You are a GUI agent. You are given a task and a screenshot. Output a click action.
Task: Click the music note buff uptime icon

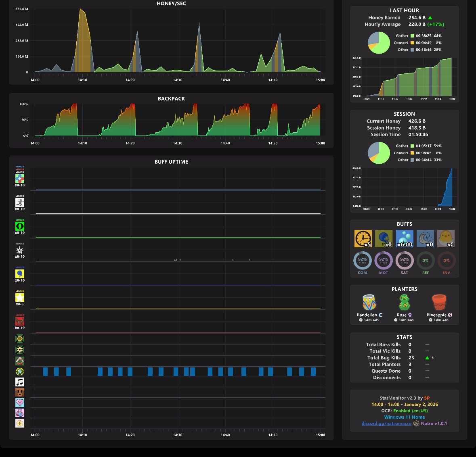click(x=20, y=382)
